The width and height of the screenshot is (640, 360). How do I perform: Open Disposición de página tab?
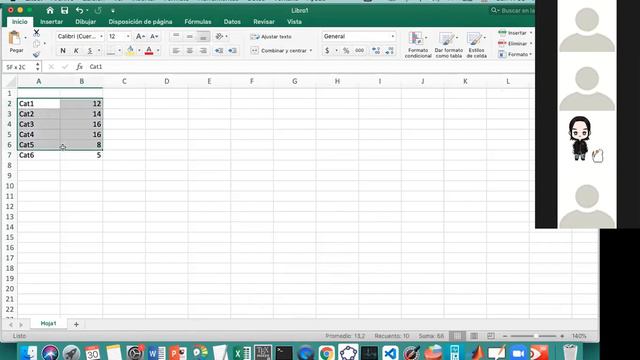[140, 22]
